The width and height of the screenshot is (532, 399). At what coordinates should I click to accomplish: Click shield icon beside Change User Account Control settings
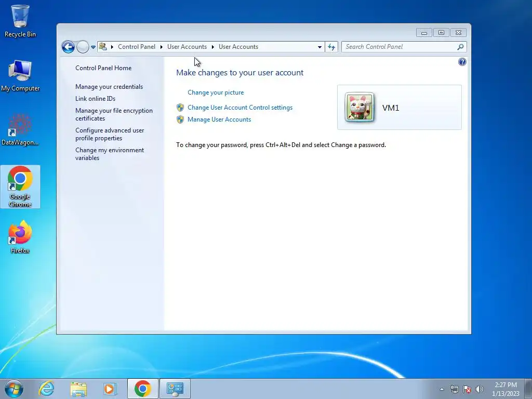180,108
